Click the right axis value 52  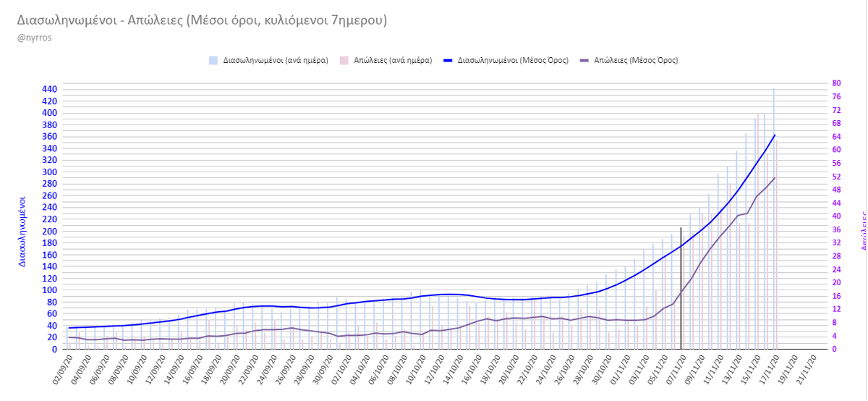[836, 177]
